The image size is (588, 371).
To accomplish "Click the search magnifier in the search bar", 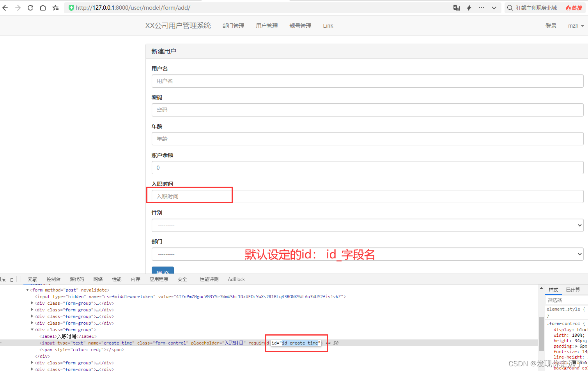I will coord(510,7).
